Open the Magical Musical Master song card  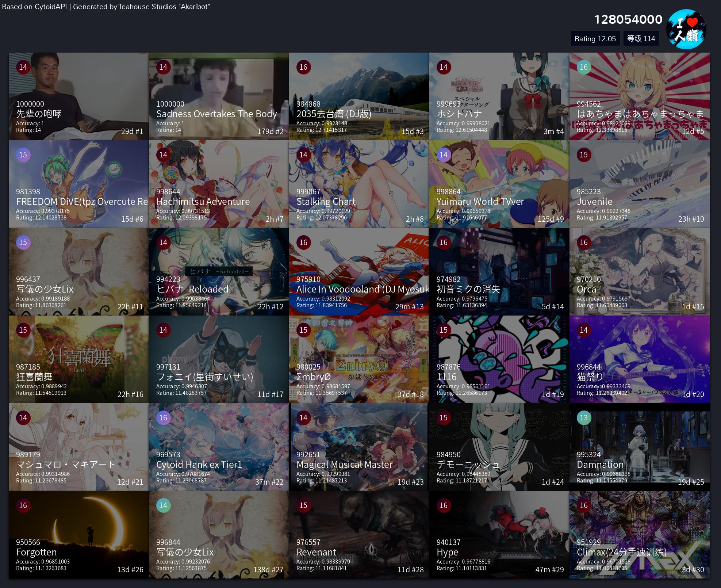coord(359,447)
